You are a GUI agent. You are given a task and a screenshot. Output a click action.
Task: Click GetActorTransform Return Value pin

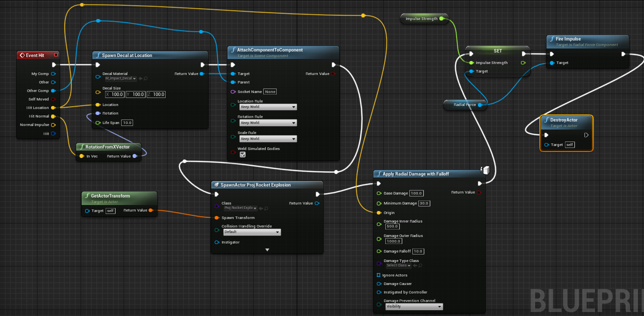tap(150, 210)
